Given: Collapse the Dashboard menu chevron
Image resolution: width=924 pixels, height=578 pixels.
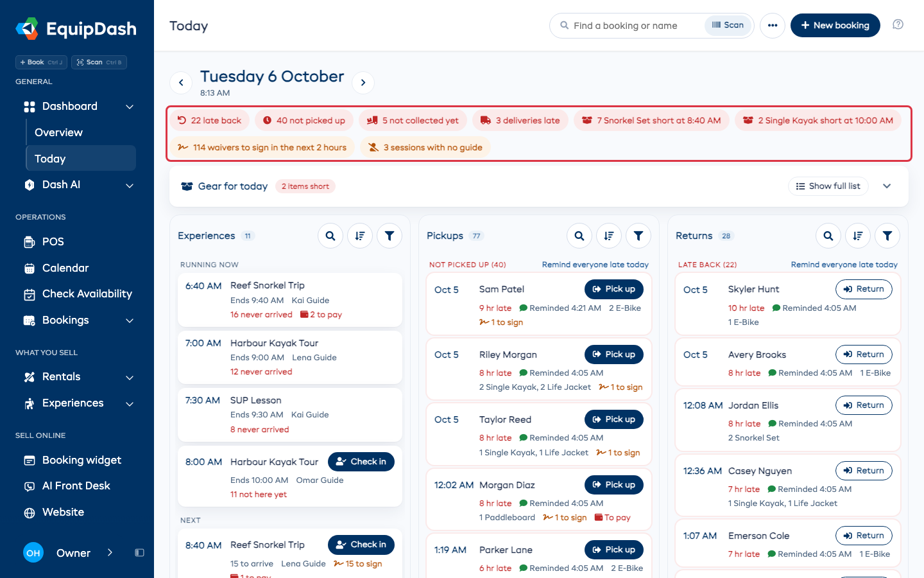Looking at the screenshot, I should click(x=130, y=107).
